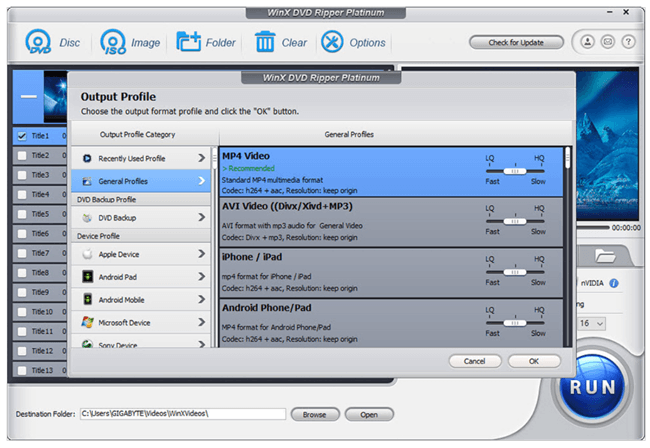Select the Android Phone/Pad profile

[x=391, y=323]
